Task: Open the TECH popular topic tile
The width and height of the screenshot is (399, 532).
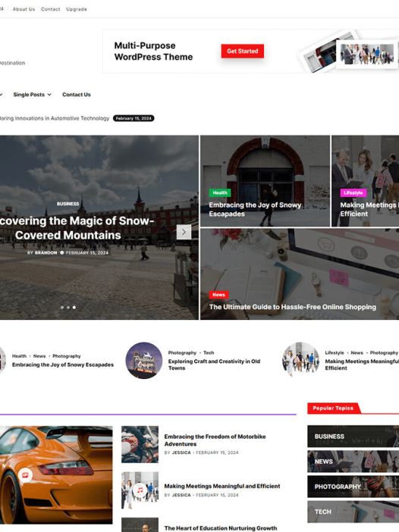Action: 353,512
